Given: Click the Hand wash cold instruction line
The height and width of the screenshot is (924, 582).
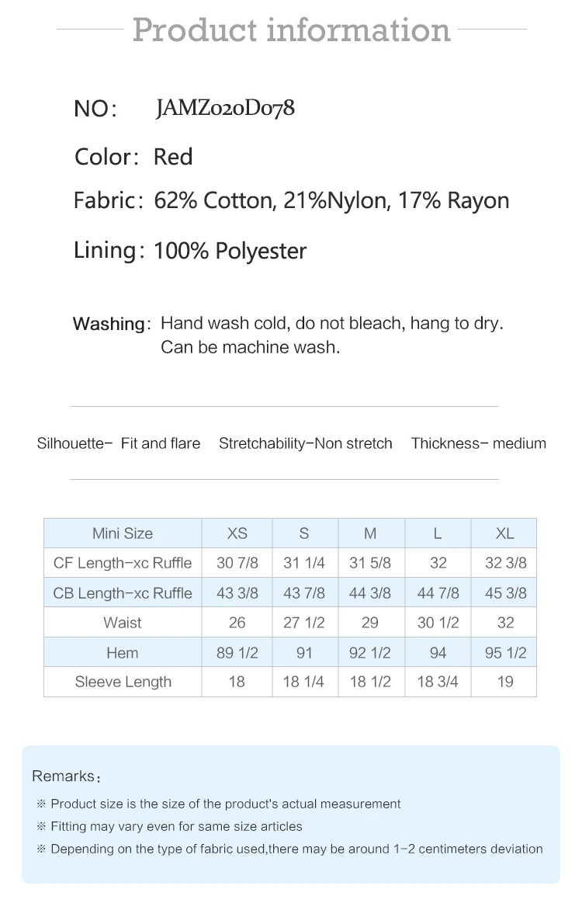Looking at the screenshot, I should (x=331, y=323).
